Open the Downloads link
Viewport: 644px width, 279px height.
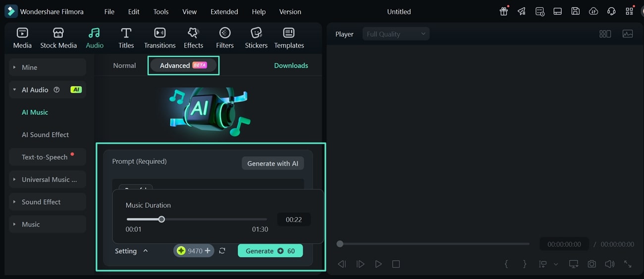point(291,65)
